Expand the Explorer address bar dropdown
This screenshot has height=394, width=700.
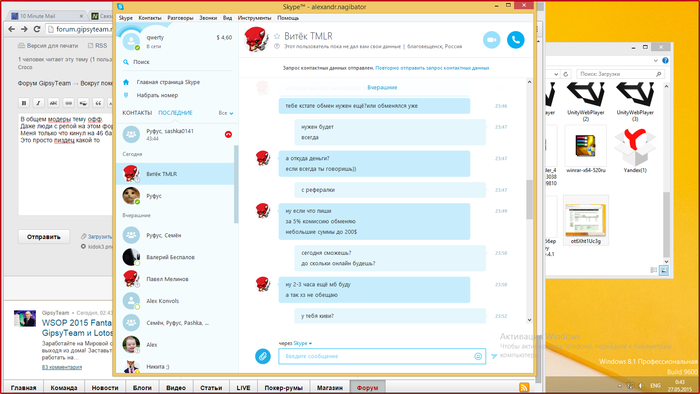(556, 74)
